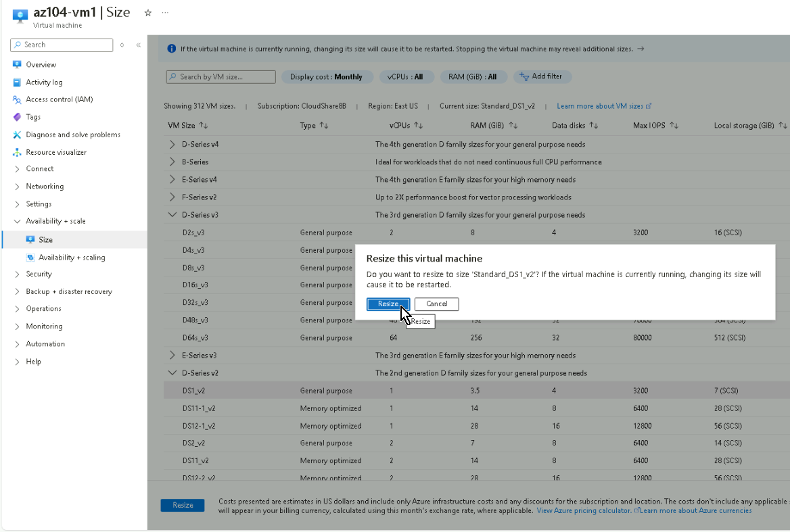790x532 pixels.
Task: Click the Diagnose wrench icon
Action: pos(17,135)
